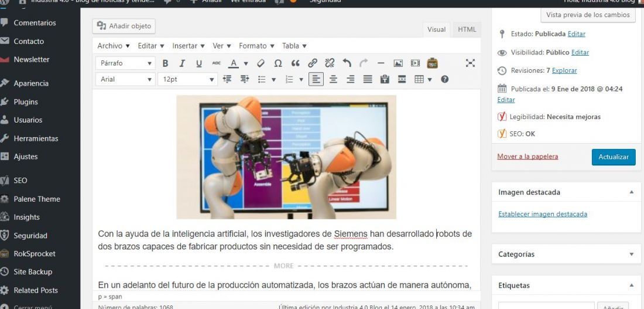This screenshot has height=309, width=644.
Task: Click the brown briefcase toolbar icon
Action: click(432, 63)
